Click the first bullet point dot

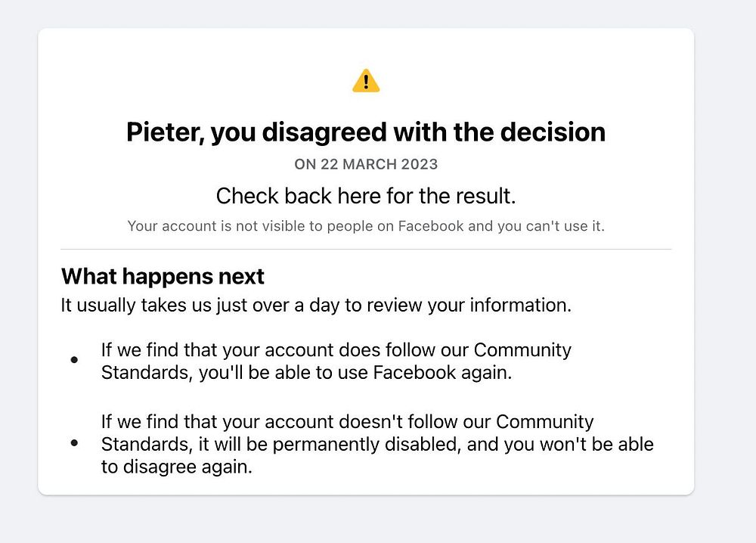(x=74, y=361)
